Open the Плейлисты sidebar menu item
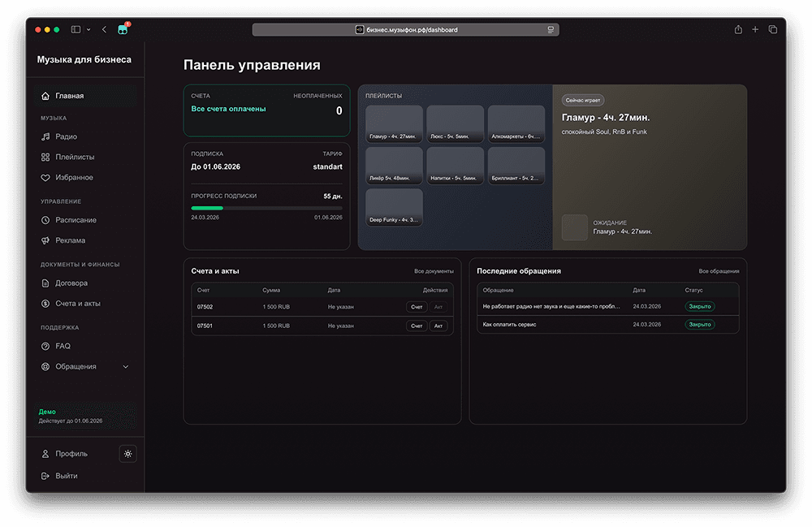Viewport: 812px width, 527px height. 75,157
